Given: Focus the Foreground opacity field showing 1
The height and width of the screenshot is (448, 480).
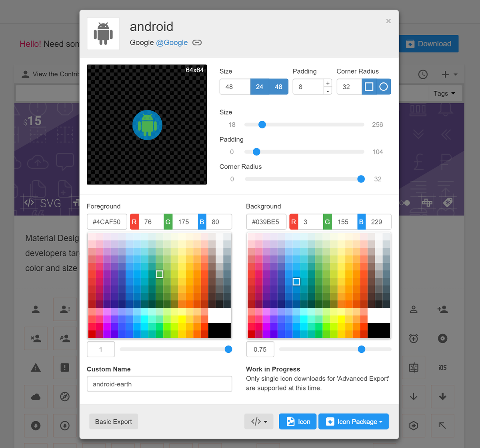Looking at the screenshot, I should click(101, 350).
